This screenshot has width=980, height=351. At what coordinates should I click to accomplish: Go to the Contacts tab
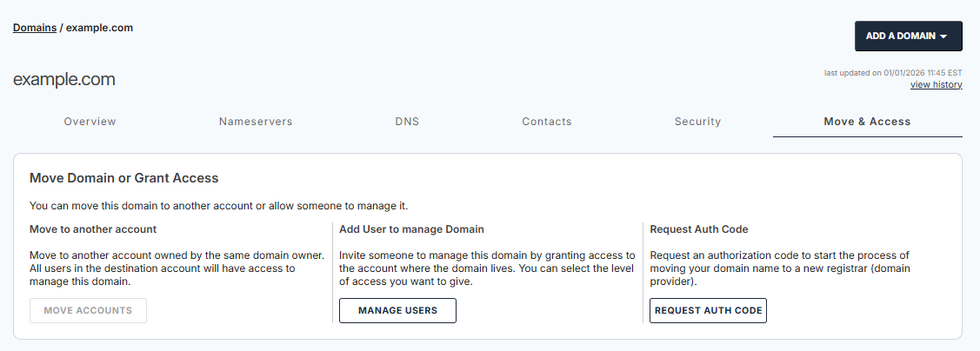click(547, 122)
